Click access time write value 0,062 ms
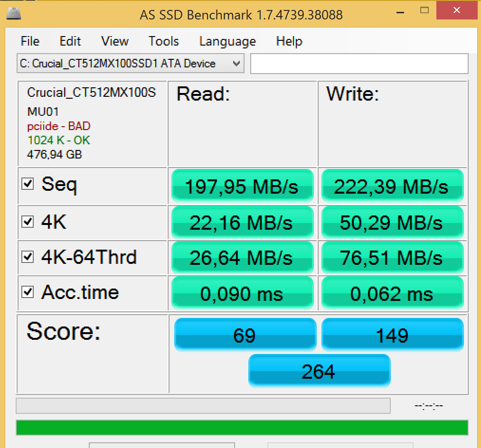Image resolution: width=481 pixels, height=448 pixels. [392, 293]
